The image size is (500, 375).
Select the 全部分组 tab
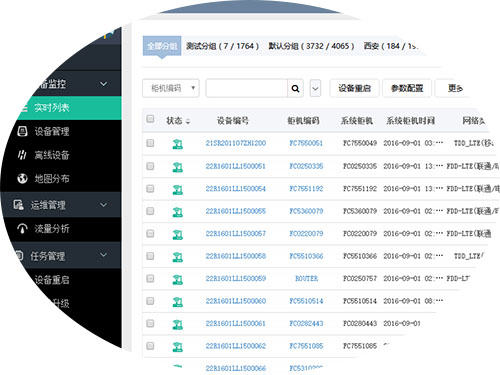162,46
